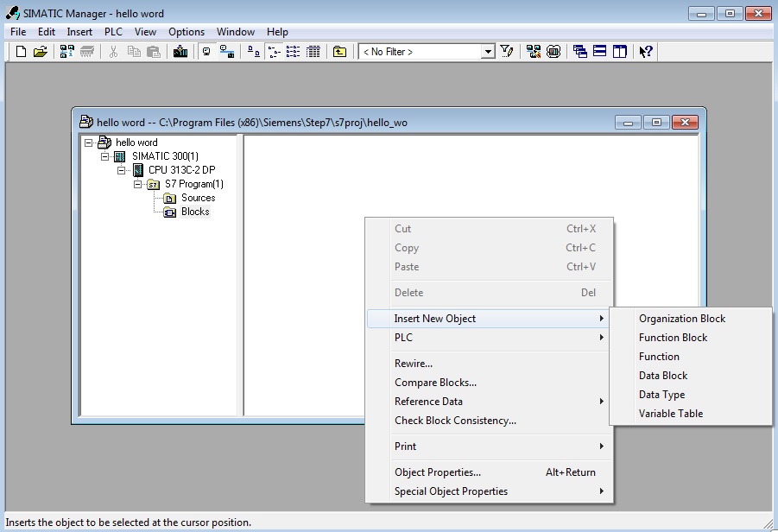Choose Organization Block from the submenu
The width and height of the screenshot is (778, 532).
[681, 319]
